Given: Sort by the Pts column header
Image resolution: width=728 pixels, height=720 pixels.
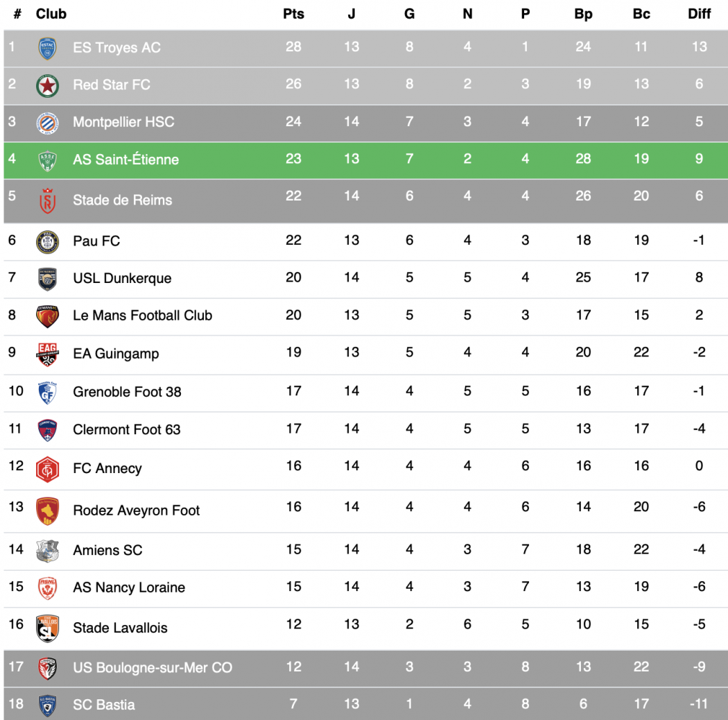Looking at the screenshot, I should pos(293,14).
